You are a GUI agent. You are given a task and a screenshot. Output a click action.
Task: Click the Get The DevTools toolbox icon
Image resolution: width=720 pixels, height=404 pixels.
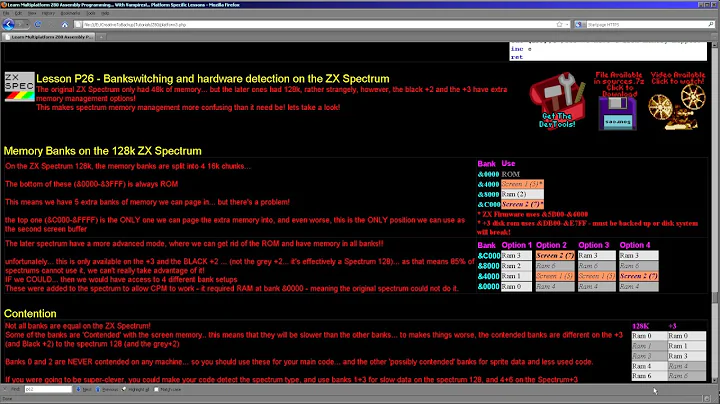tap(557, 100)
